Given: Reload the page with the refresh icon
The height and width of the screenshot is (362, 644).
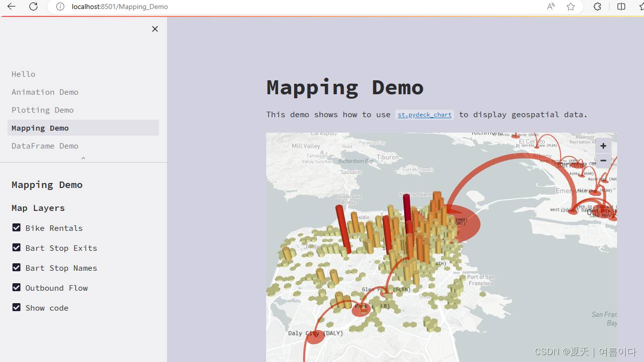Looking at the screenshot, I should [33, 6].
